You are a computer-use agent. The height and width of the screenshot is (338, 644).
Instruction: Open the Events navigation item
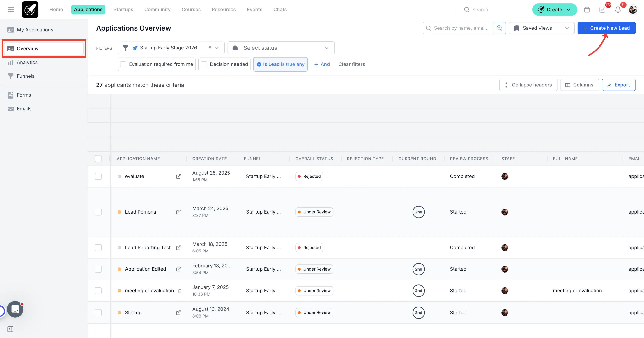pyautogui.click(x=254, y=10)
